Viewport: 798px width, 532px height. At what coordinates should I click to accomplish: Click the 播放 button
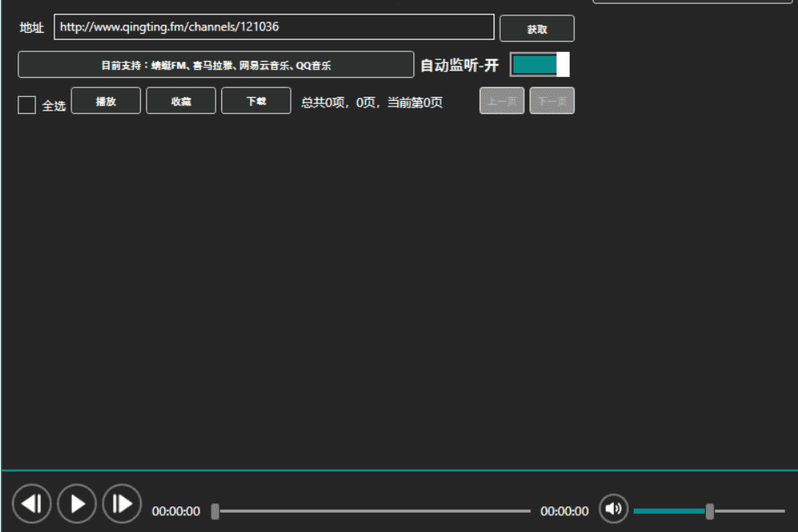106,101
